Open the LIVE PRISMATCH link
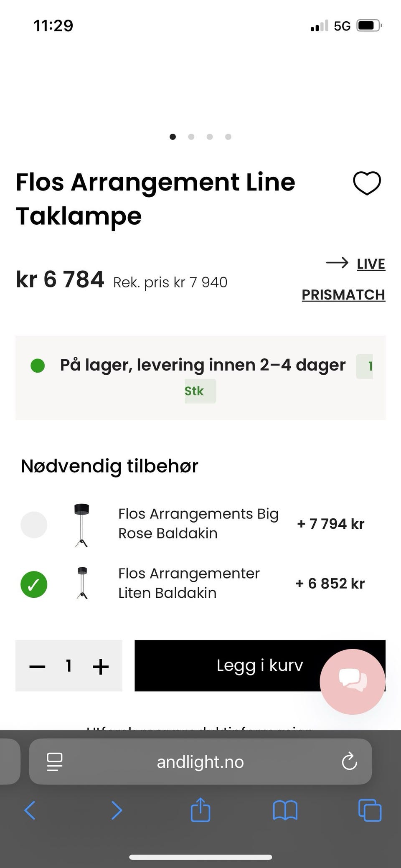The width and height of the screenshot is (401, 868). [343, 279]
